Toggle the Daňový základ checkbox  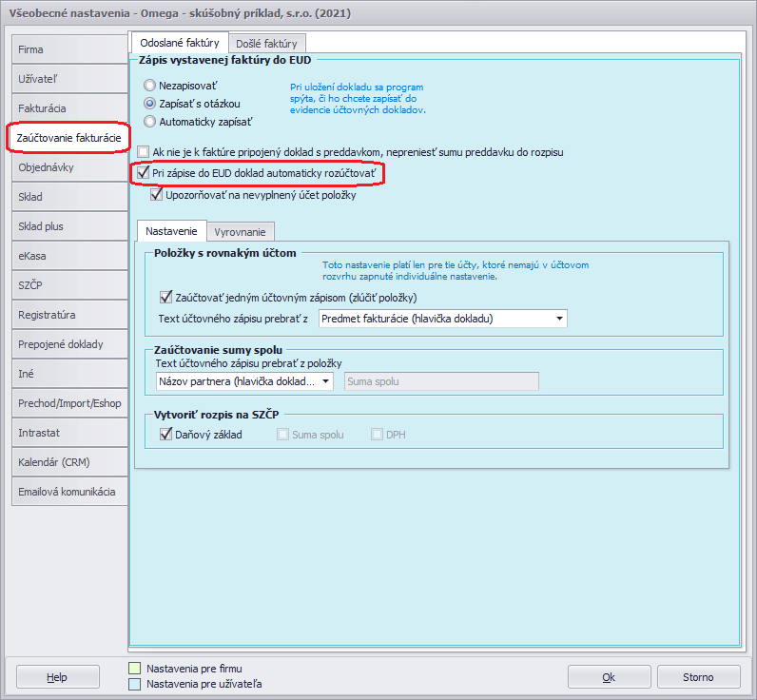[166, 435]
